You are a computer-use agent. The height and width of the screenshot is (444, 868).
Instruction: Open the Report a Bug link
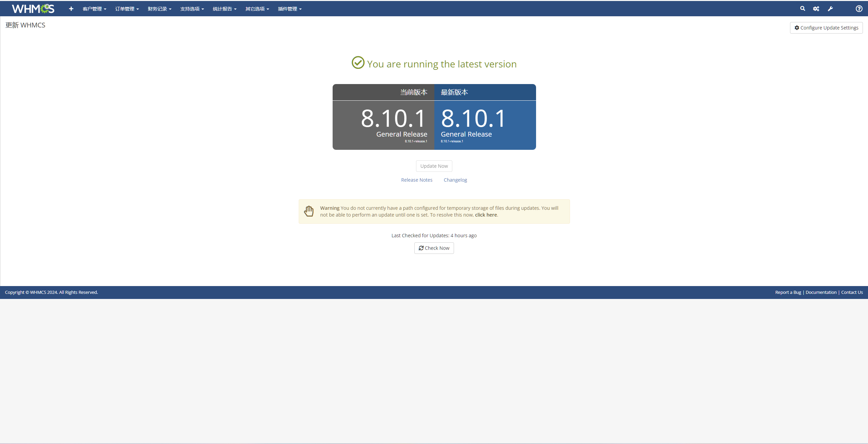click(788, 292)
